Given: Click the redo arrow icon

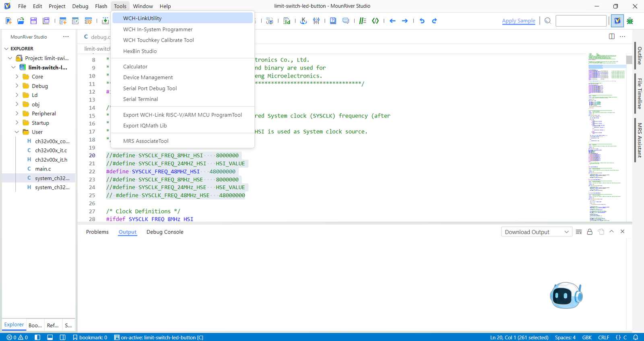Looking at the screenshot, I should coord(434,21).
